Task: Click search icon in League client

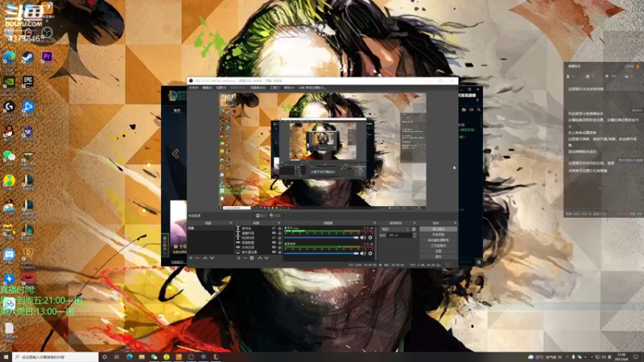Action: tap(479, 109)
